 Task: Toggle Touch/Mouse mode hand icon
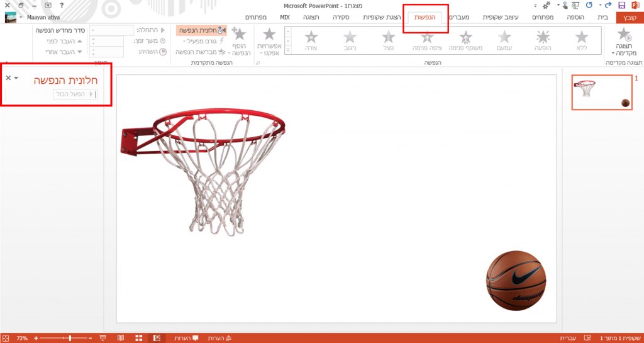click(565, 5)
